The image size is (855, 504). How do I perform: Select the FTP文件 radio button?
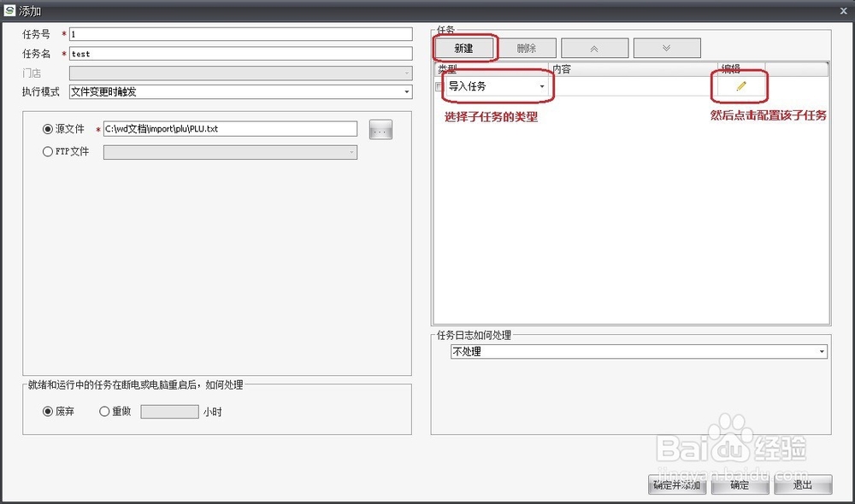(x=47, y=151)
